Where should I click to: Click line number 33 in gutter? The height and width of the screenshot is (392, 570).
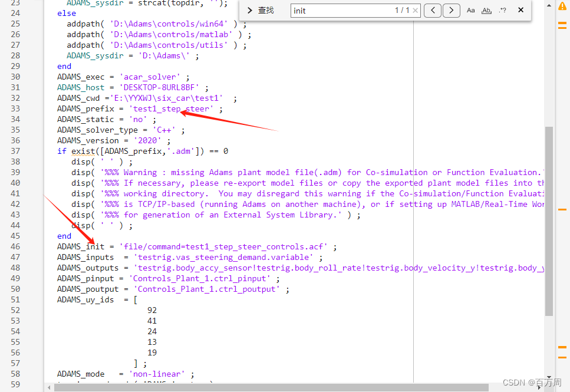[x=15, y=108]
